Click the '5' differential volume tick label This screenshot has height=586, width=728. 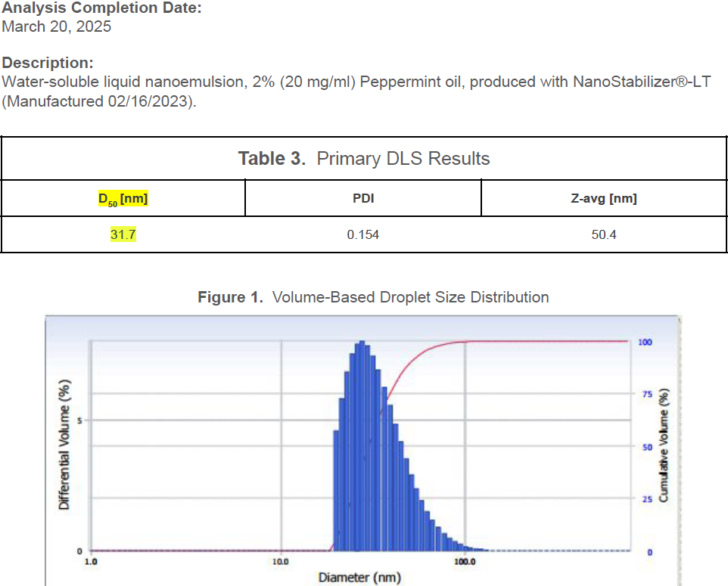point(79,421)
